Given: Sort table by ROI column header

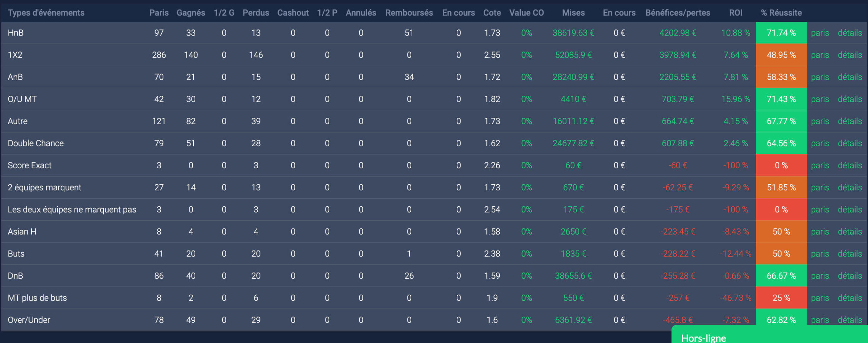Looking at the screenshot, I should [x=735, y=13].
